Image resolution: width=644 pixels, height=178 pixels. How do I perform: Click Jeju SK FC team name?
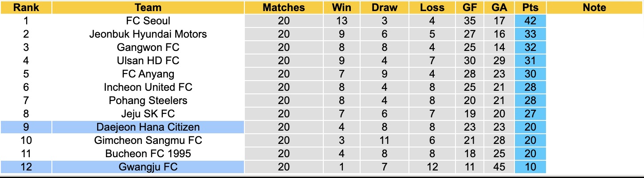coord(148,114)
